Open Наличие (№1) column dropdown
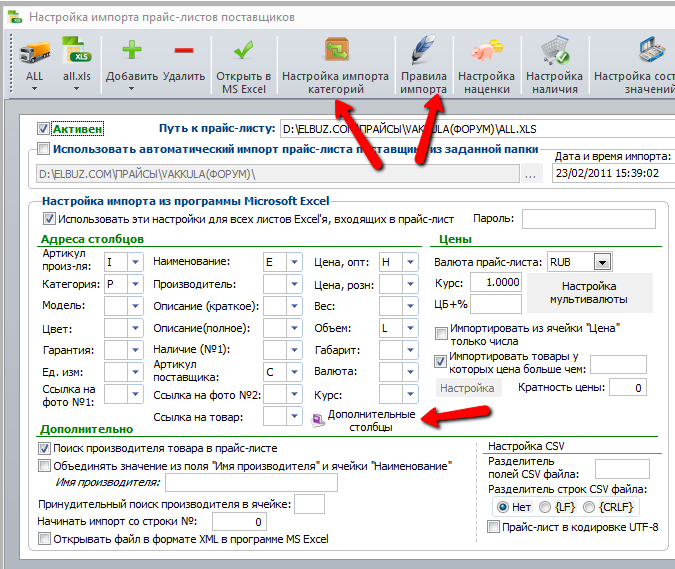 coord(294,350)
